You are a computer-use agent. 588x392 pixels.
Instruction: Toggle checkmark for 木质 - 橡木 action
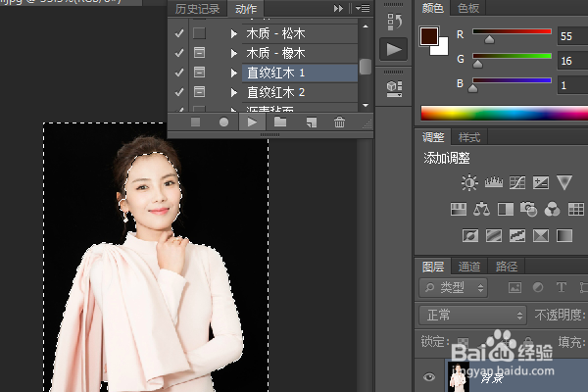tap(179, 53)
